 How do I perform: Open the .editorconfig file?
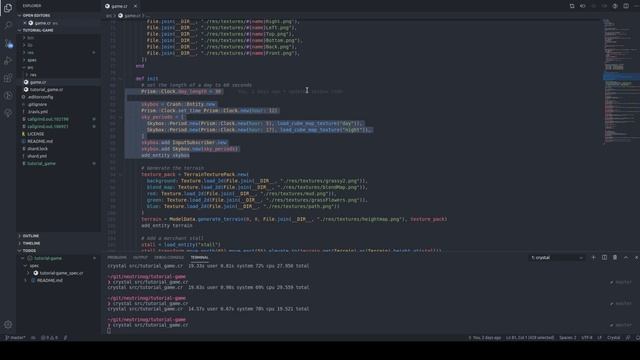pos(40,97)
